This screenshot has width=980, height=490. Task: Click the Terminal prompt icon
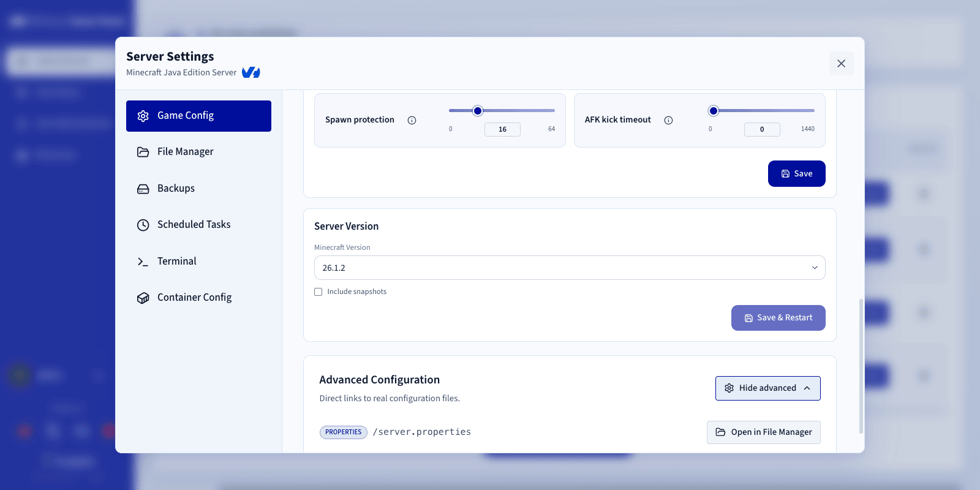coord(143,262)
